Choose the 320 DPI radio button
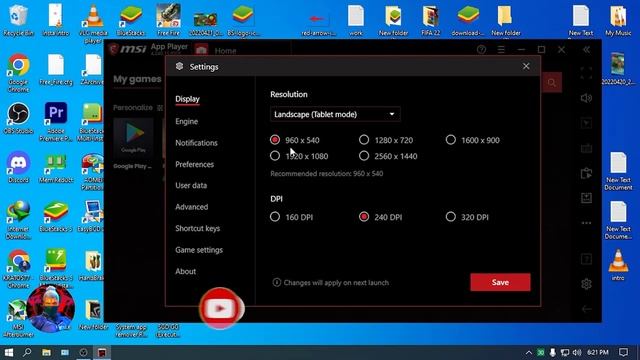Image resolution: width=640 pixels, height=360 pixels. point(451,217)
